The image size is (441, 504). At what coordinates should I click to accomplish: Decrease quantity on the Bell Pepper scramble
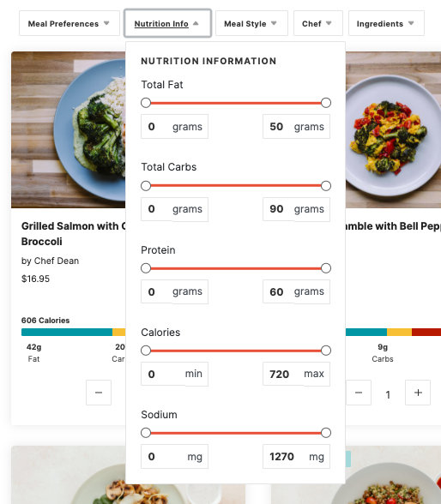click(359, 393)
